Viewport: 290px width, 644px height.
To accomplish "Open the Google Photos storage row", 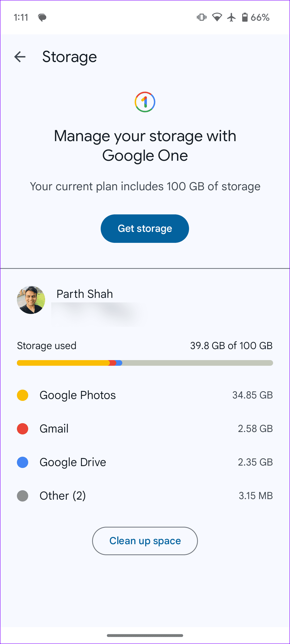I will click(x=145, y=395).
